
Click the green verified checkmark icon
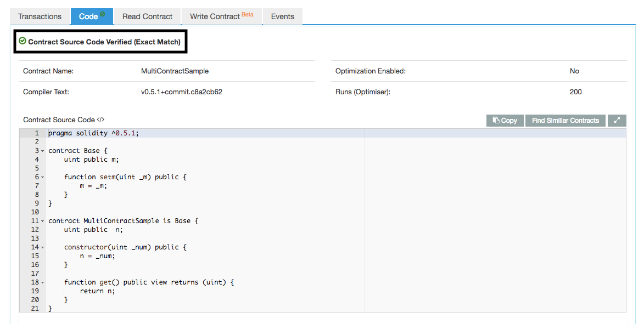pos(23,41)
